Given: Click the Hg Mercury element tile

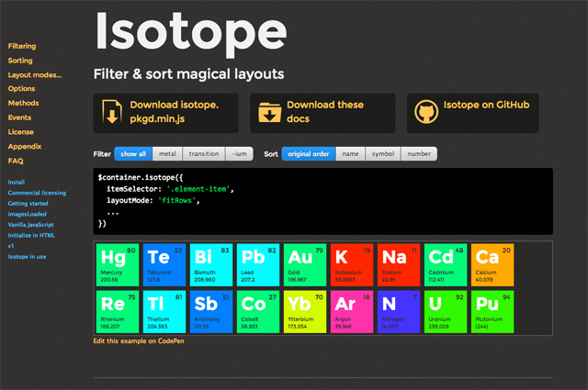Looking at the screenshot, I should pos(118,265).
